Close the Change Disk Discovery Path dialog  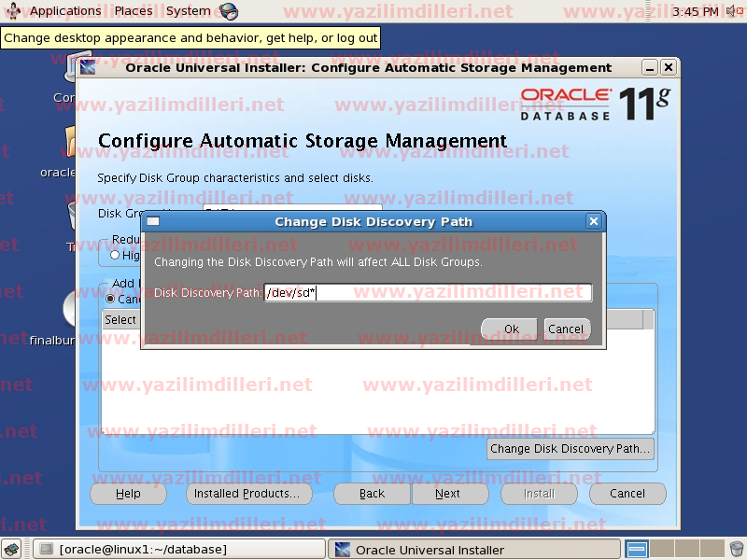tap(593, 222)
